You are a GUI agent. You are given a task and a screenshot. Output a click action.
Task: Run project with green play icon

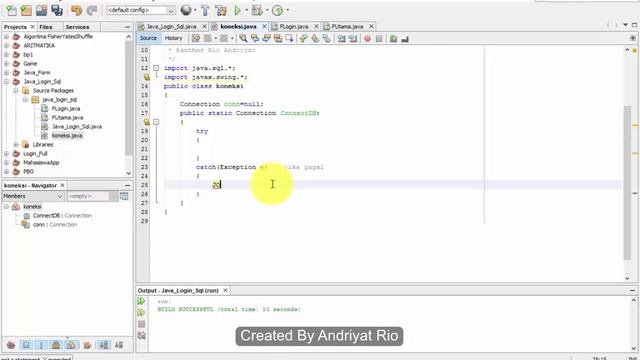pyautogui.click(x=237, y=10)
